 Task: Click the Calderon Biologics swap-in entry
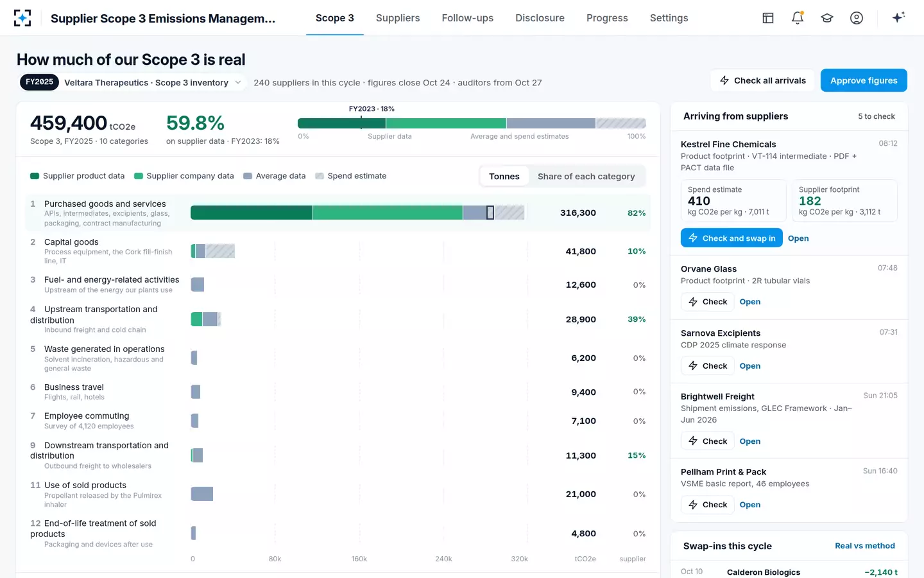point(789,572)
